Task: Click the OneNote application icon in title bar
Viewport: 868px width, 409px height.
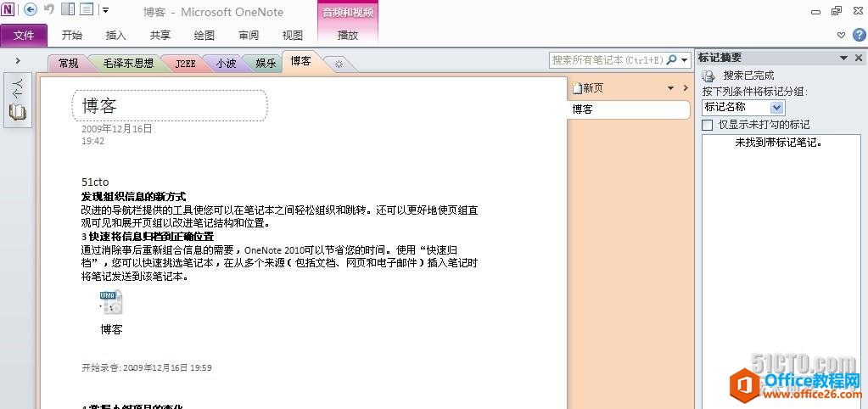Action: (8, 9)
